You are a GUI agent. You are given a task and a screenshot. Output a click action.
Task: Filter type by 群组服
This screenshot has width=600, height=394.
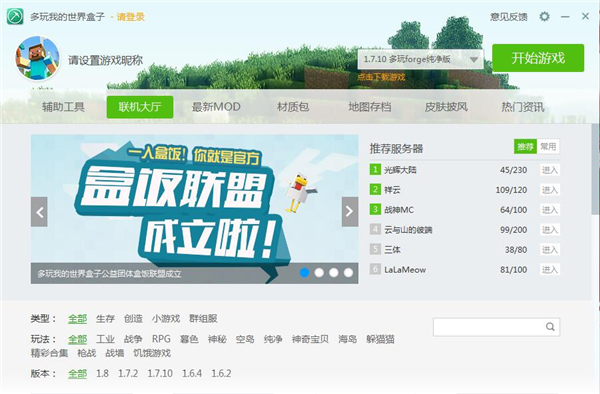coord(203,319)
